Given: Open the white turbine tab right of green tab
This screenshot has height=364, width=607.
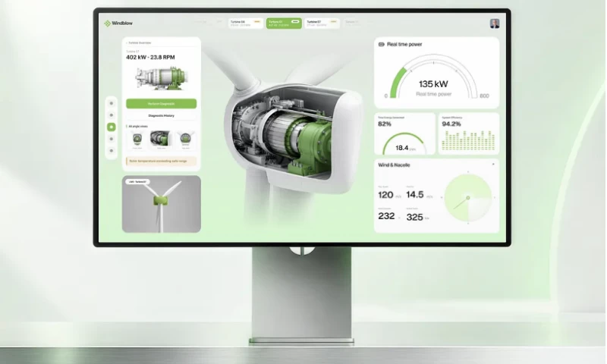Looking at the screenshot, I should [322, 24].
